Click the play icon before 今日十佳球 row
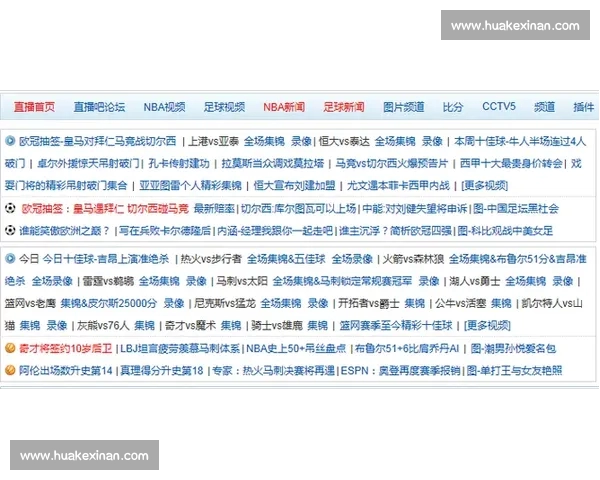 (10, 258)
